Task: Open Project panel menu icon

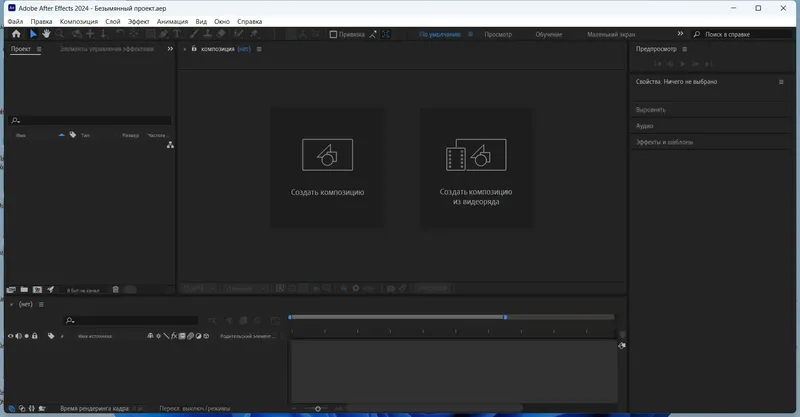Action: tap(39, 49)
